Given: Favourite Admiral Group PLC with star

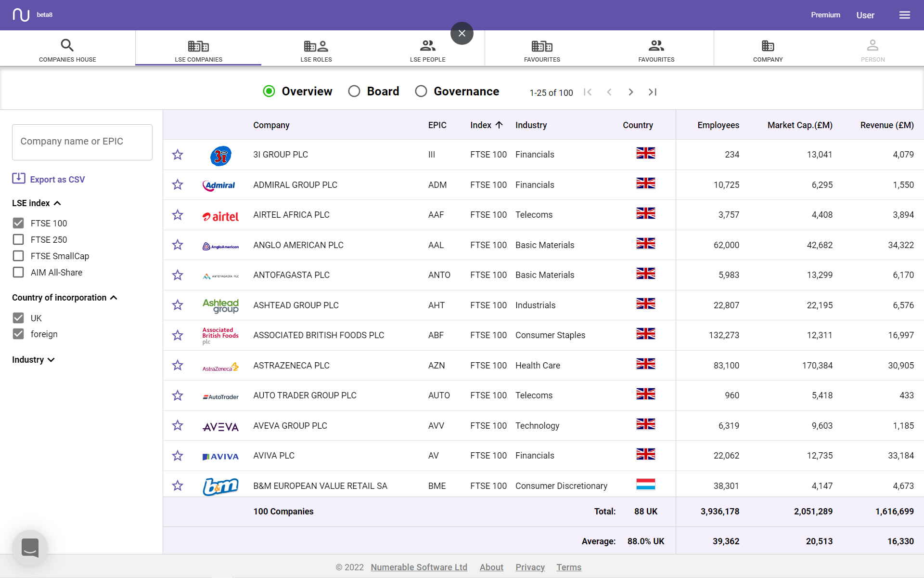Looking at the screenshot, I should [178, 184].
